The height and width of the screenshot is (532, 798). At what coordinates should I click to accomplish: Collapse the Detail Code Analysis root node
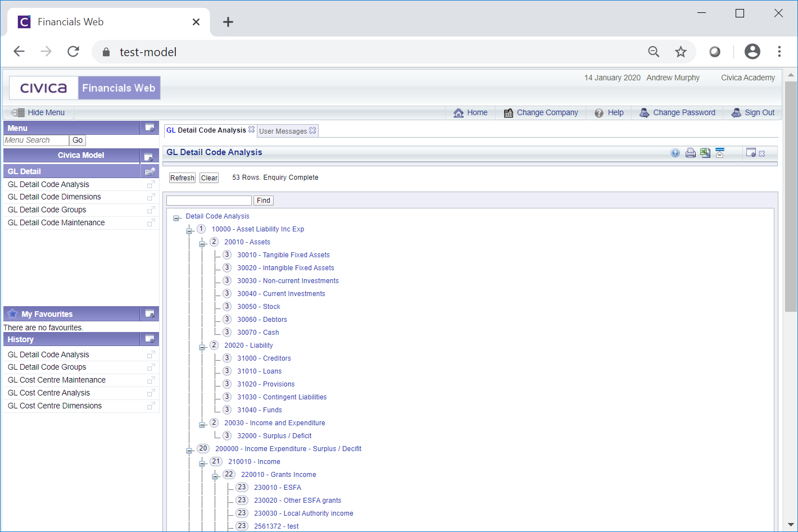point(176,218)
